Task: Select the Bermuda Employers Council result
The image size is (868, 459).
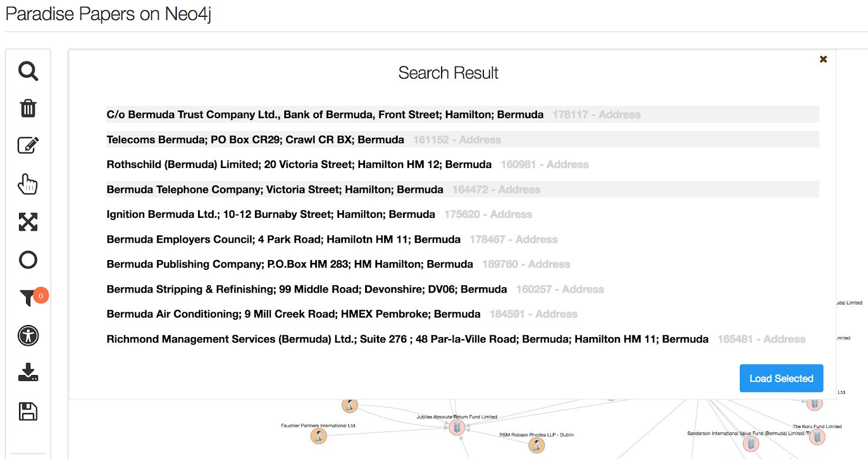Action: click(x=463, y=239)
